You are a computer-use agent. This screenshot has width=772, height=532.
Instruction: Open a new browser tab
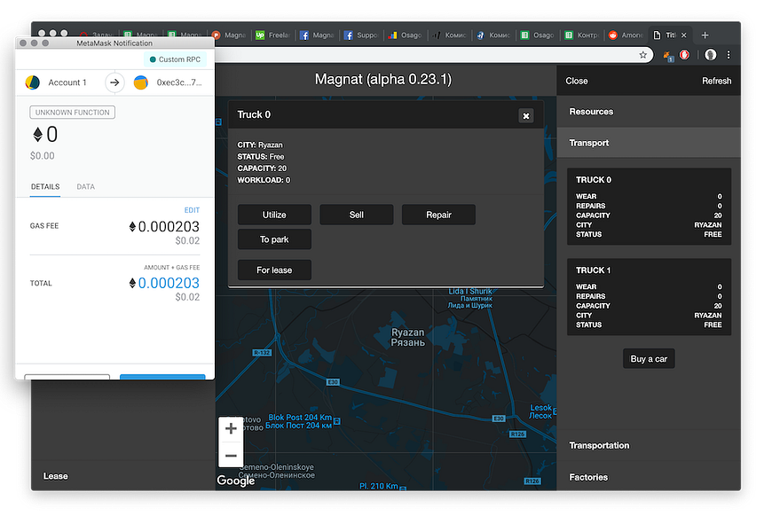point(705,35)
